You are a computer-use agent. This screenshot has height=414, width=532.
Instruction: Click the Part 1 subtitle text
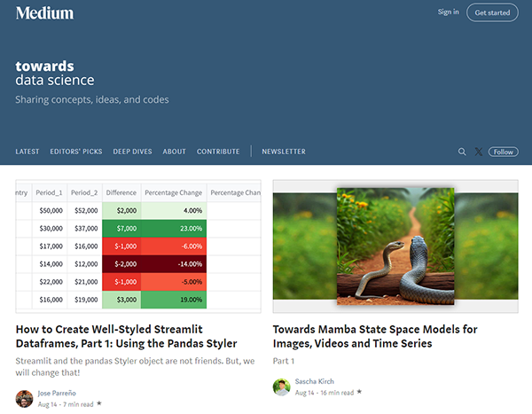click(x=284, y=361)
